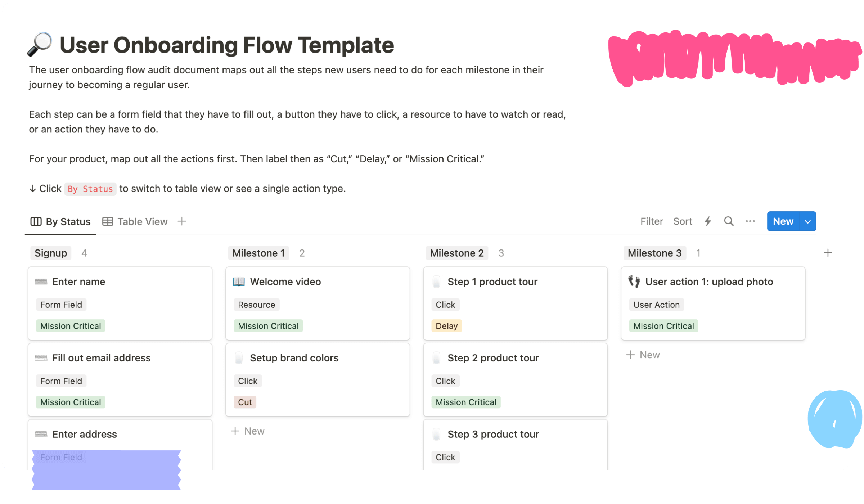864x504 pixels.
Task: Select the By Status tab
Action: pos(60,222)
